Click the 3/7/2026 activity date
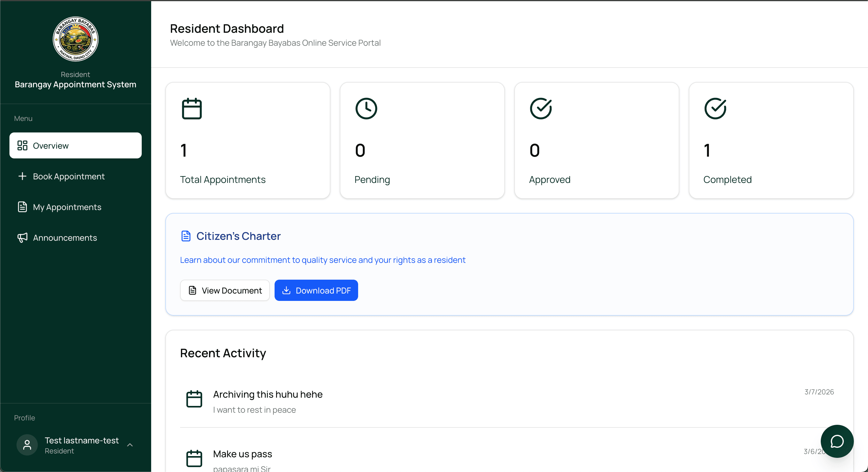The image size is (868, 472). click(819, 392)
